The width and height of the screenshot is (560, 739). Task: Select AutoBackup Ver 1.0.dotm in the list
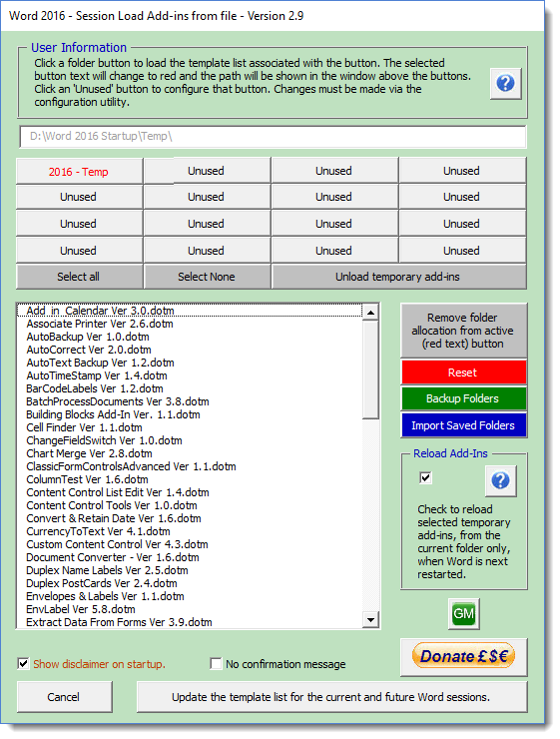pyautogui.click(x=88, y=337)
